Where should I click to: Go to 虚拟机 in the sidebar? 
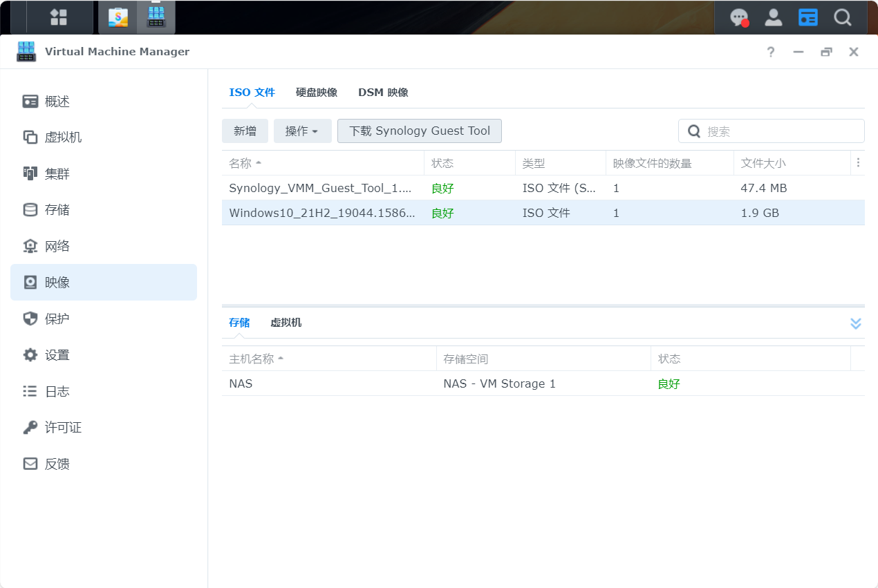click(63, 137)
